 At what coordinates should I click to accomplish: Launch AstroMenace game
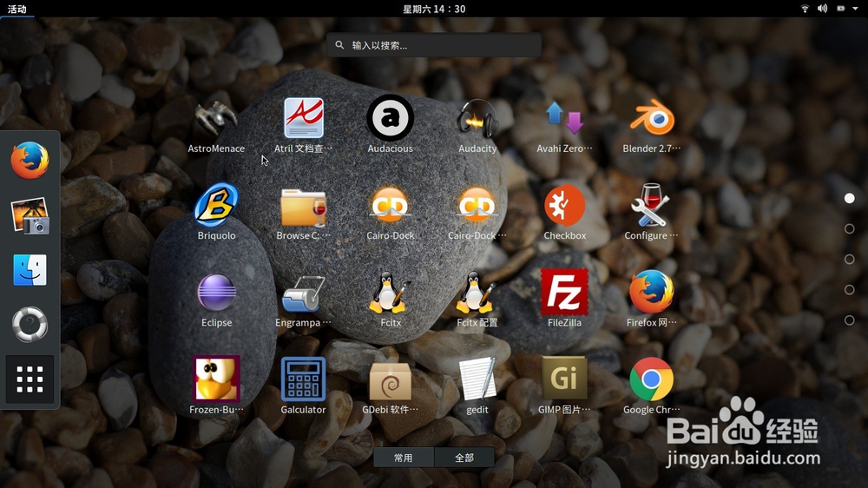coord(216,125)
